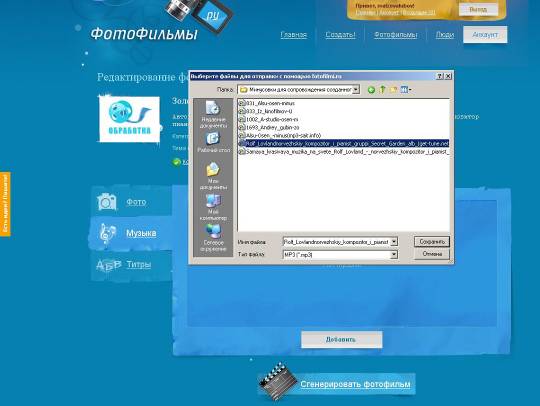This screenshot has width=540, height=406.
Task: Select the file 1693_Andrey_gubin-zo
Action: [269, 127]
